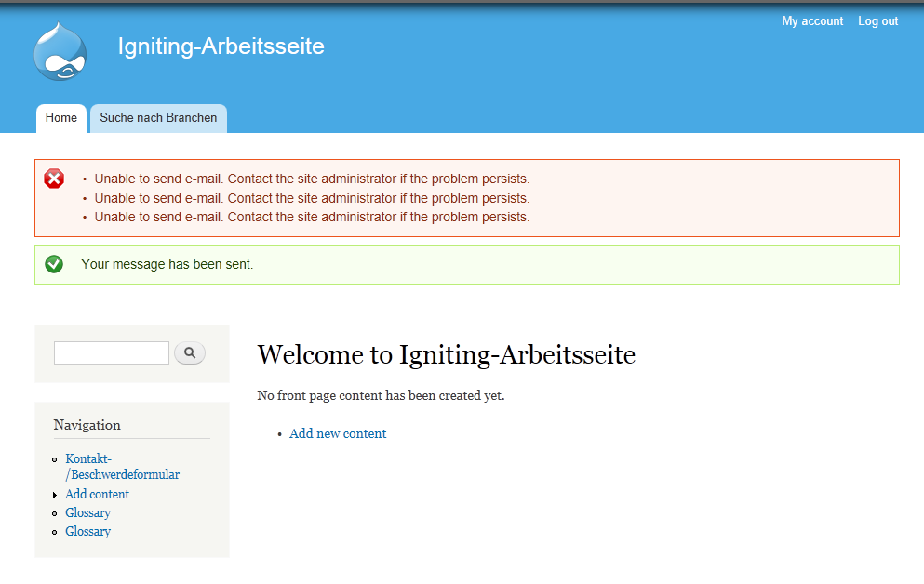
Task: Open Kontakt-/Beschwerdeformular navigation link
Action: click(122, 467)
